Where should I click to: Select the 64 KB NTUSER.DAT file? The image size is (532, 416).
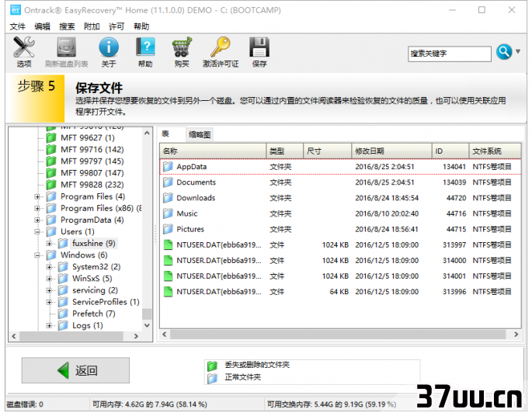tap(340, 292)
